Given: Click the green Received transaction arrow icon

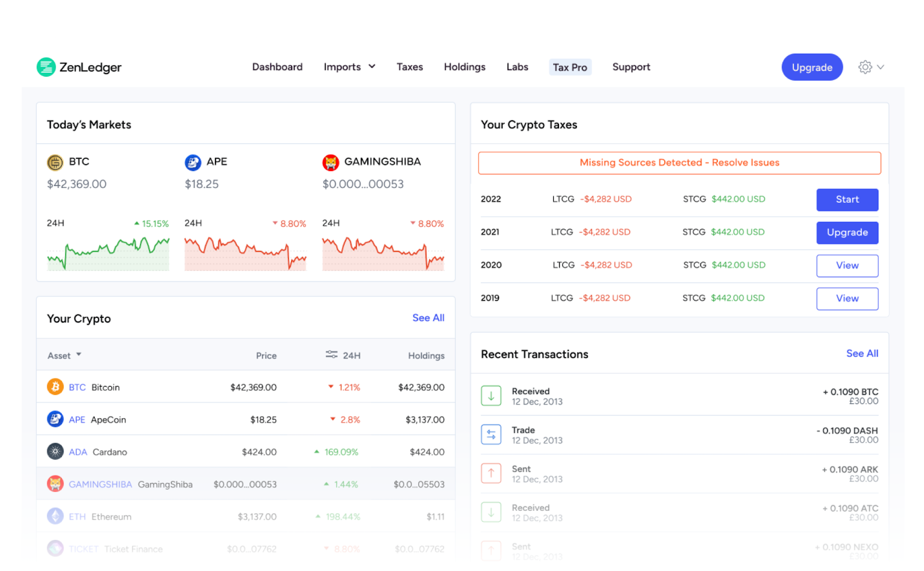Looking at the screenshot, I should tap(491, 396).
